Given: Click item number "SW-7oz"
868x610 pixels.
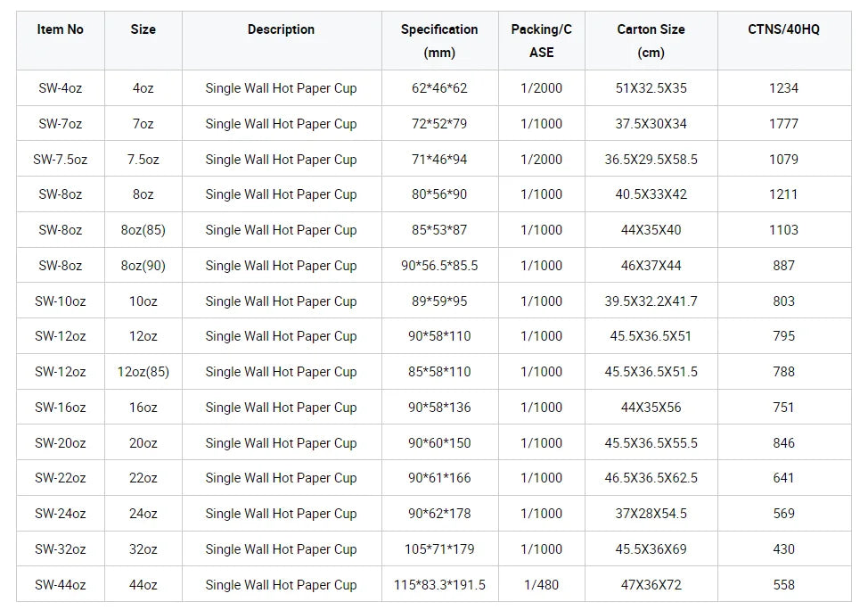Looking at the screenshot, I should click(x=61, y=124).
